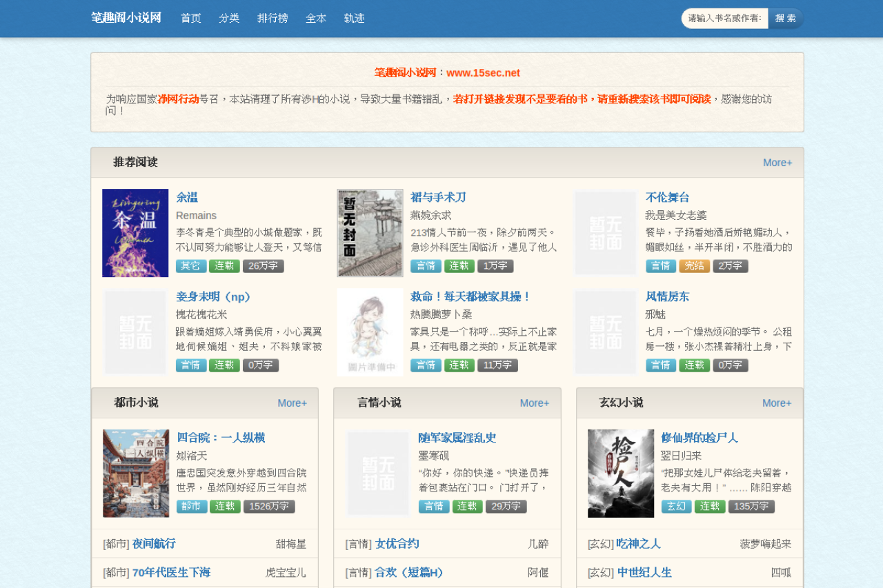The width and height of the screenshot is (883, 588).
Task: Expand More+ in 玄幻小说 section
Action: pyautogui.click(x=777, y=403)
